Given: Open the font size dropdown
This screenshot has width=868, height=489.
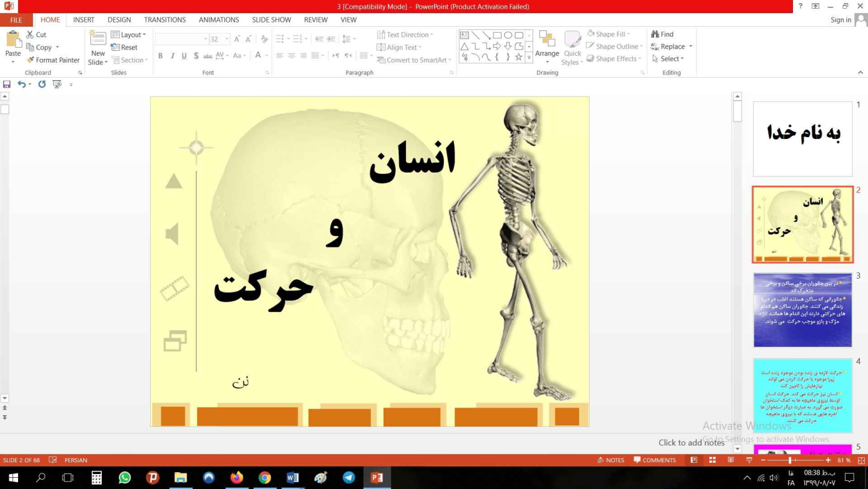Looking at the screenshot, I should pyautogui.click(x=227, y=39).
